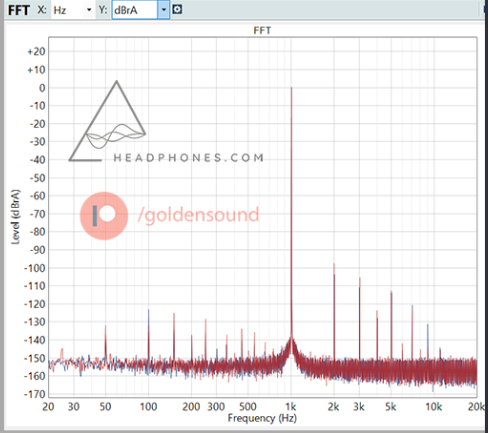Click the 3k harmonic peak tip
Viewport: 488px width, 433px height.
point(360,279)
